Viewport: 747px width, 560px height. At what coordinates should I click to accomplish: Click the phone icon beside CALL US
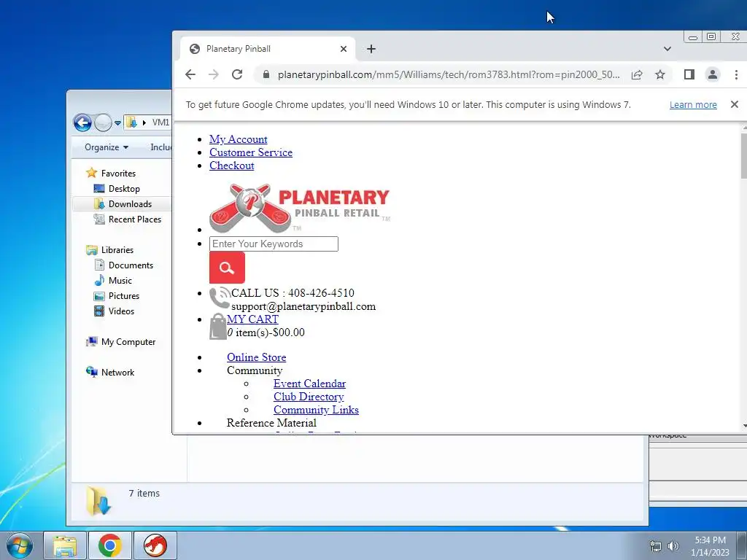coord(220,298)
